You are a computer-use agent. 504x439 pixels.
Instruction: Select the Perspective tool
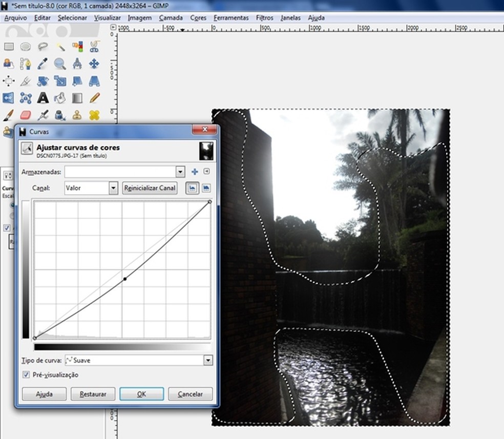pyautogui.click(x=94, y=81)
